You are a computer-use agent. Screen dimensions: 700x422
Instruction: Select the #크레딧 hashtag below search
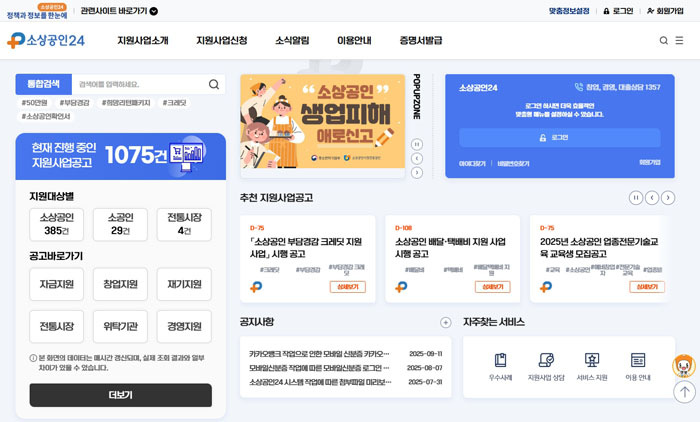click(x=174, y=103)
